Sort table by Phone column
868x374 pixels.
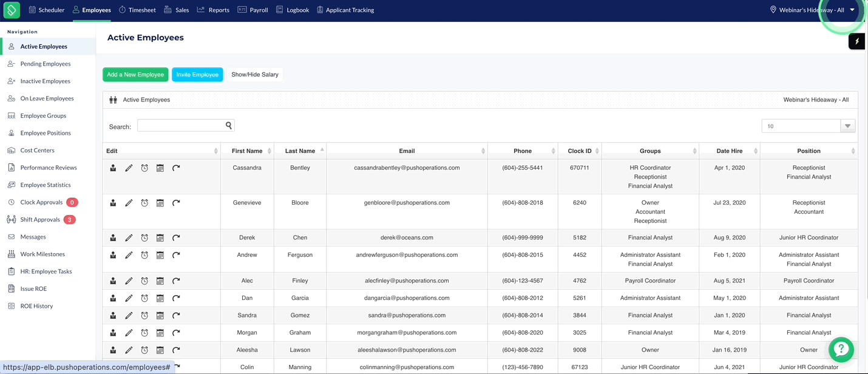(523, 151)
